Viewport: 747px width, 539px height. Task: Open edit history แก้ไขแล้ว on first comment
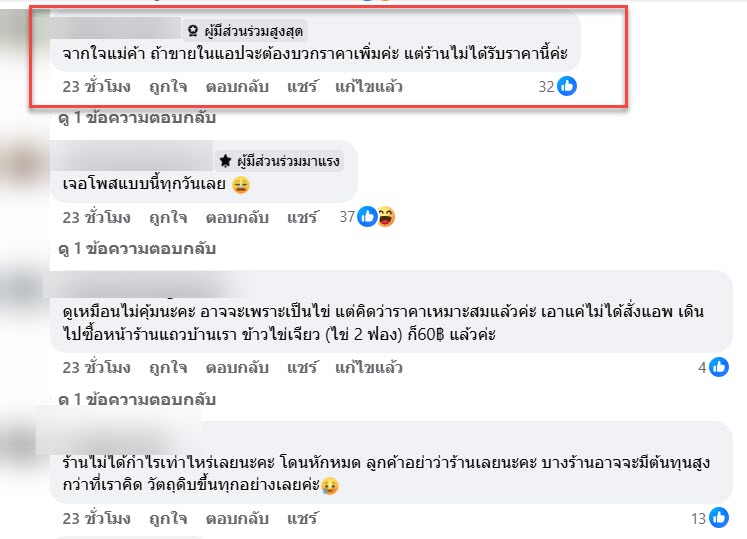click(369, 87)
